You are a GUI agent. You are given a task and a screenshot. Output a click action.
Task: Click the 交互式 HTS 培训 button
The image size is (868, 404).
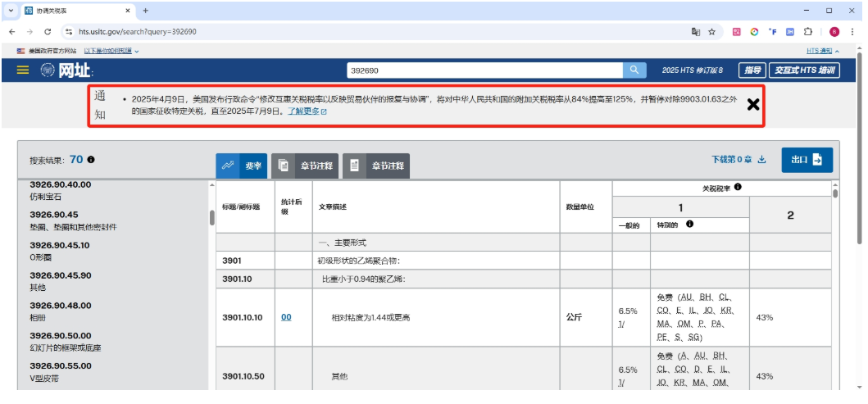pyautogui.click(x=804, y=70)
